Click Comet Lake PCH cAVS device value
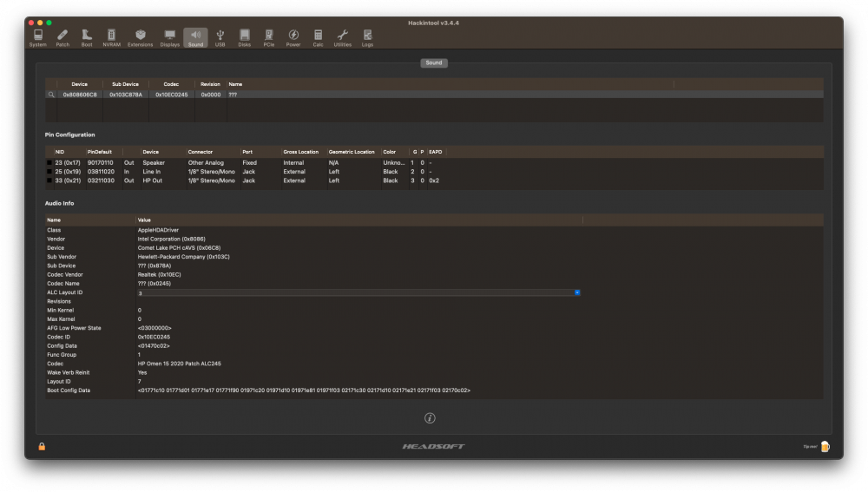The height and width of the screenshot is (492, 868). click(x=179, y=248)
